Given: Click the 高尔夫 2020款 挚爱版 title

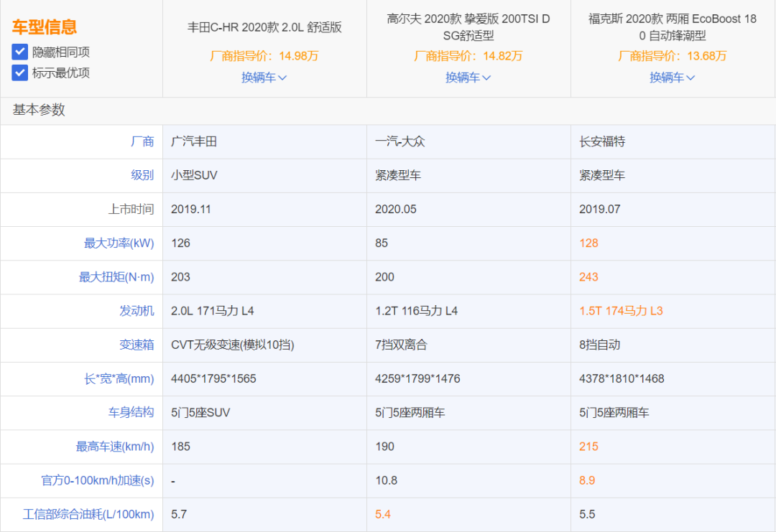Looking at the screenshot, I should [x=468, y=27].
